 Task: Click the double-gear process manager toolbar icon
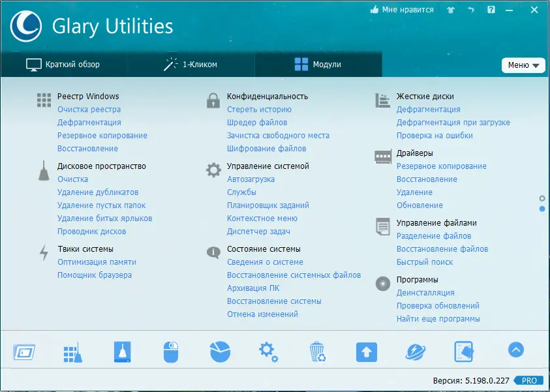[x=269, y=352]
